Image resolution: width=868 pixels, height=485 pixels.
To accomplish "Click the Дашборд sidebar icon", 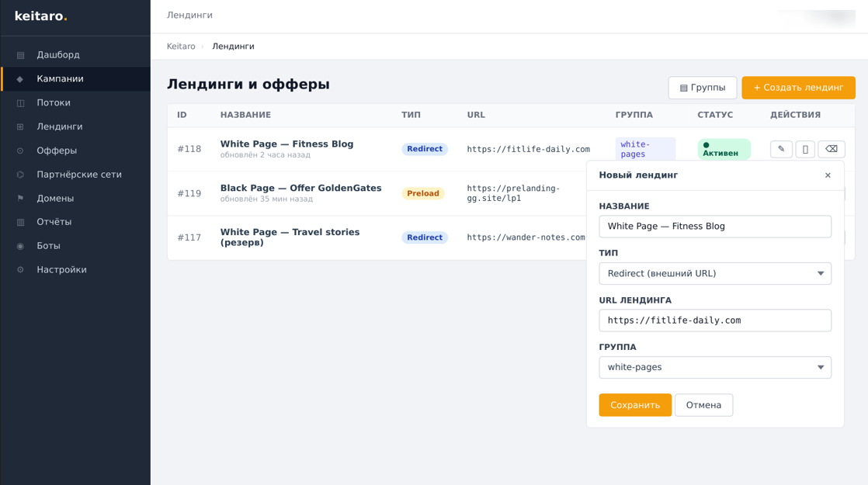I will point(21,55).
